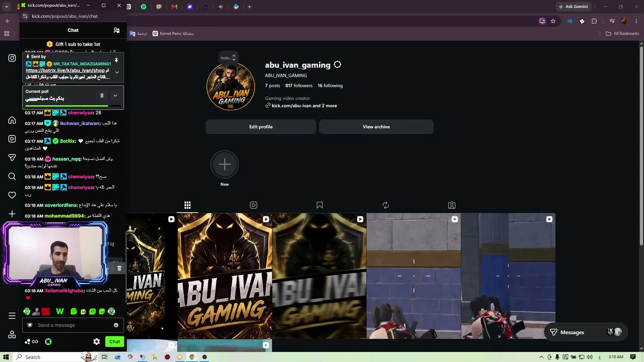Open the taskbar clock showing 3:18 AM

[x=616, y=357]
